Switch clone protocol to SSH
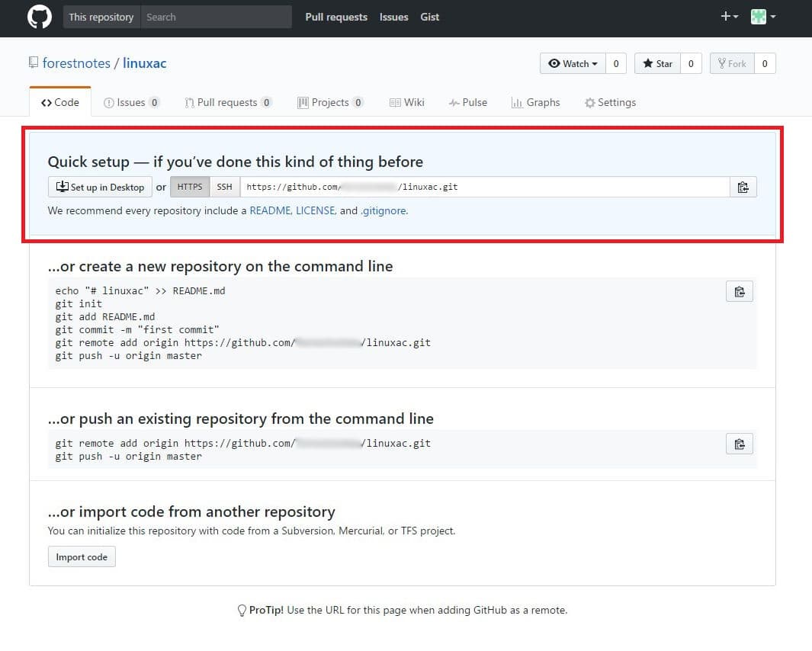This screenshot has height=651, width=812. click(x=224, y=187)
